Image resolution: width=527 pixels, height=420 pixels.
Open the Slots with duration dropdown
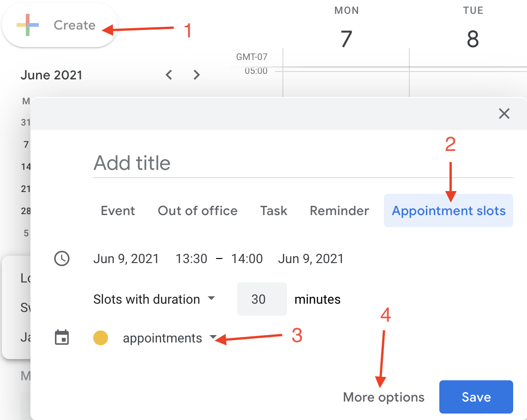point(154,299)
